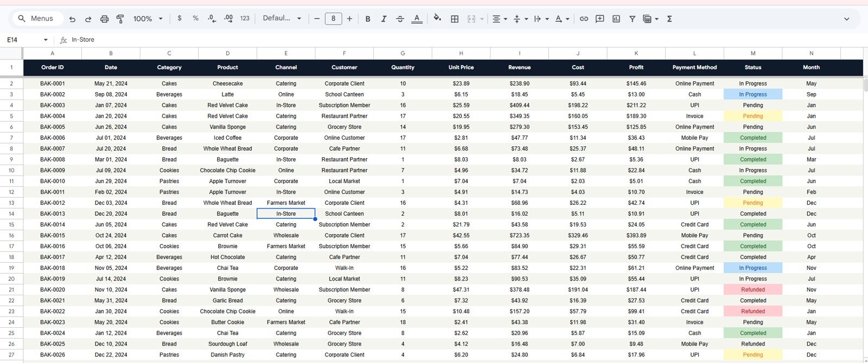Select profit cell $393.89

point(636,235)
